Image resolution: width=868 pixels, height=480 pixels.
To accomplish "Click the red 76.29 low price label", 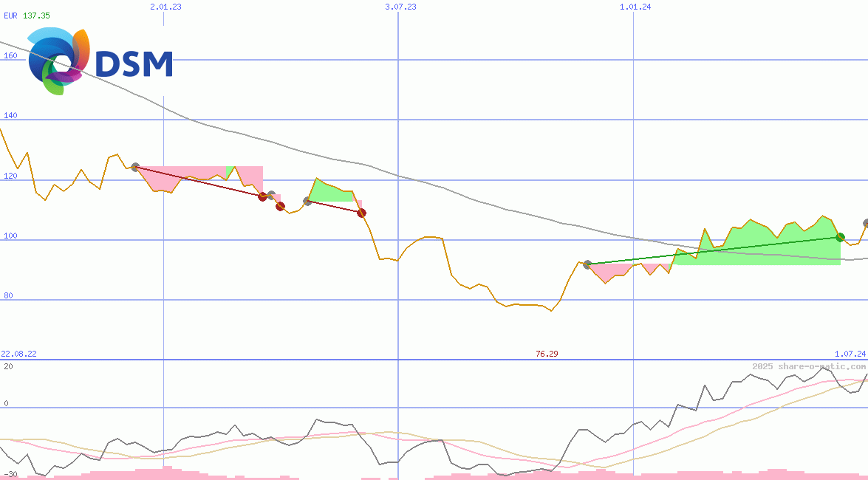I will click(547, 354).
